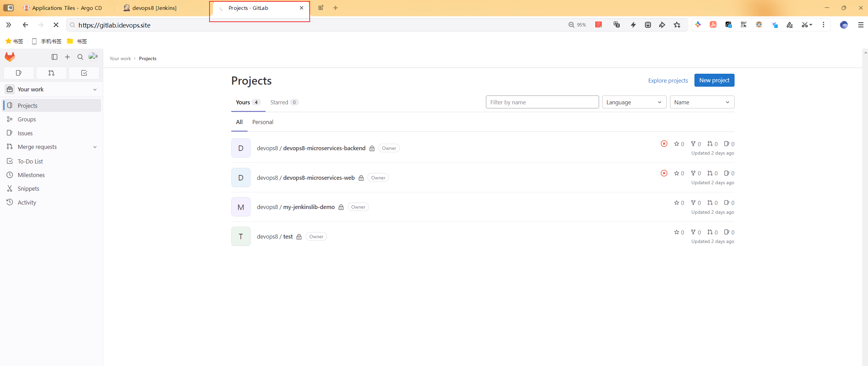The image size is (868, 366).
Task: Open Activity in the sidebar
Action: [52, 203]
